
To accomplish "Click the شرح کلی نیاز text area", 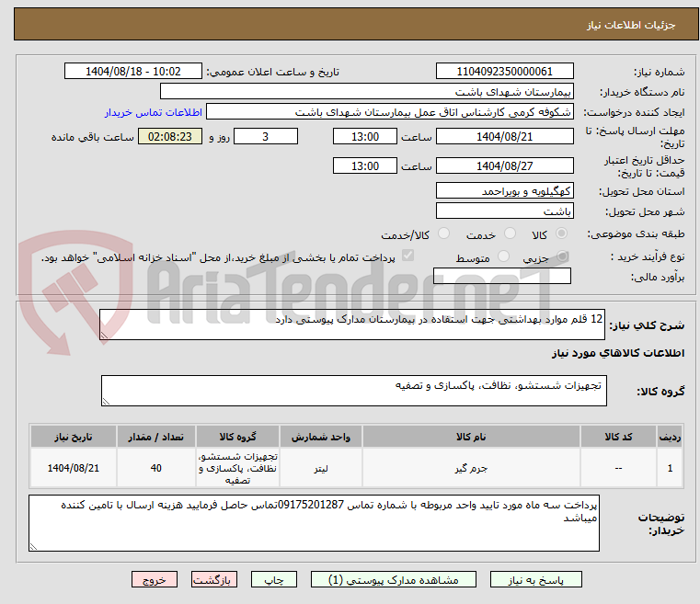I will point(351,325).
